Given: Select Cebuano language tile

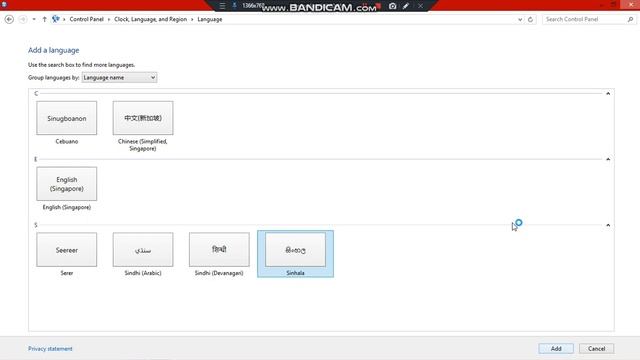Looking at the screenshot, I should click(x=67, y=123).
